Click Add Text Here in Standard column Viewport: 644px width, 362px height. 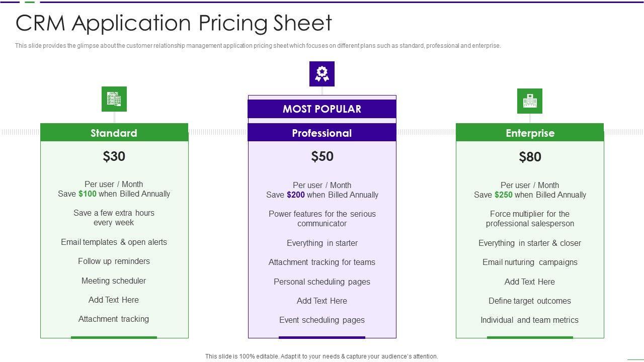pos(114,300)
